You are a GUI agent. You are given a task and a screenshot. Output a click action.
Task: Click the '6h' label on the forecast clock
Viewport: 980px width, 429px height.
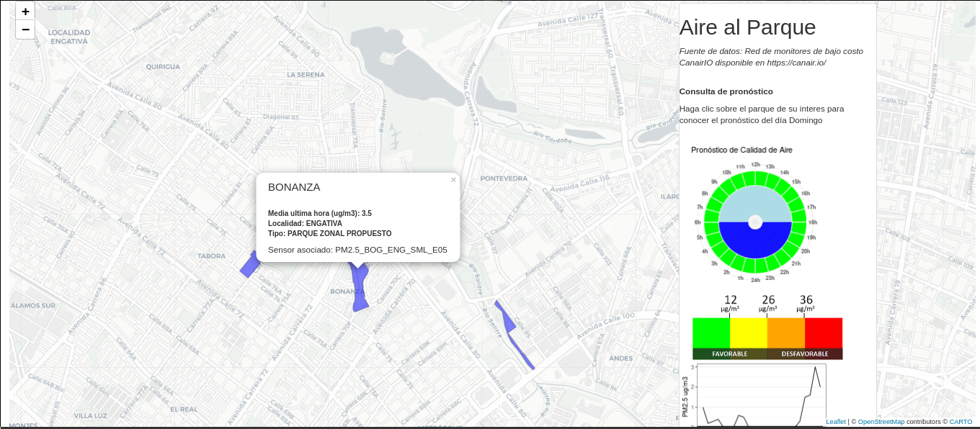coord(698,222)
